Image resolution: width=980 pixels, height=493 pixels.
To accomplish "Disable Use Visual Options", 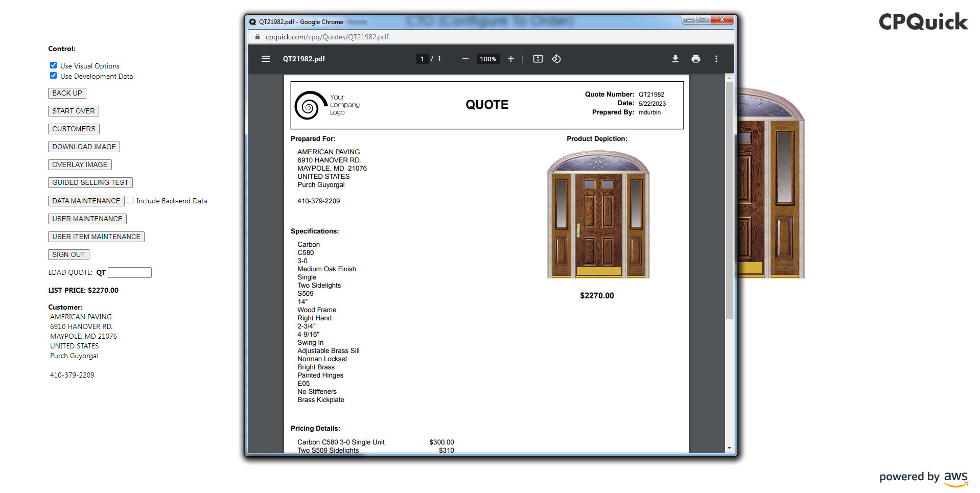I will 53,65.
